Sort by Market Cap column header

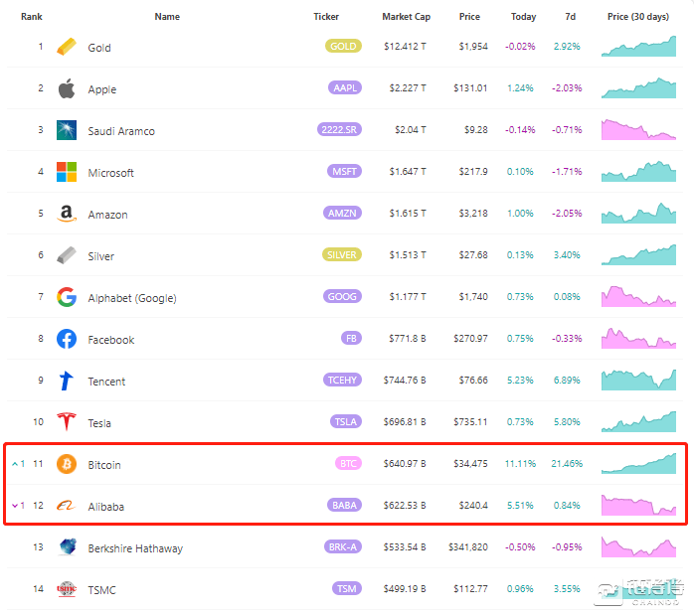coord(407,17)
